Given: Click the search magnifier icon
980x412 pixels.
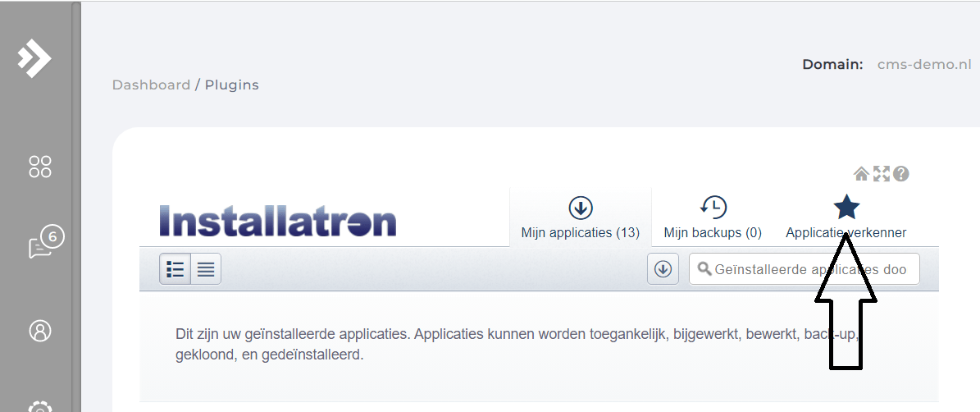Looking at the screenshot, I should coord(704,269).
